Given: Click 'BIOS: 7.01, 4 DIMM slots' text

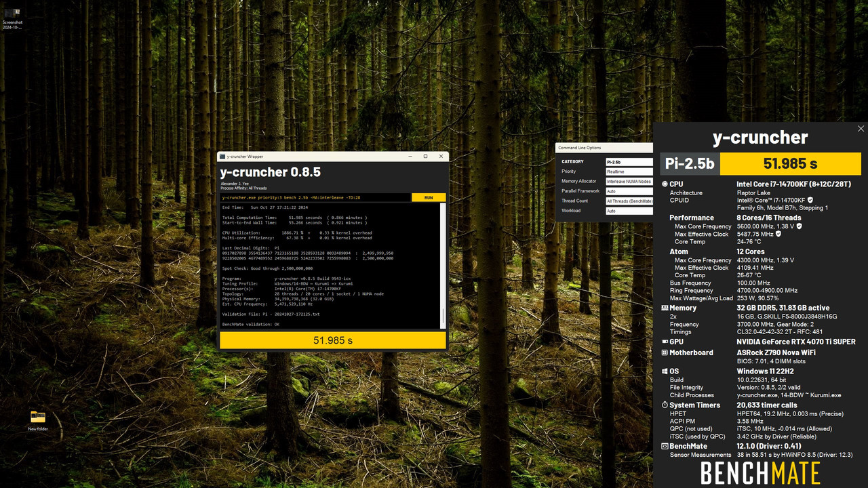Looking at the screenshot, I should tap(771, 361).
